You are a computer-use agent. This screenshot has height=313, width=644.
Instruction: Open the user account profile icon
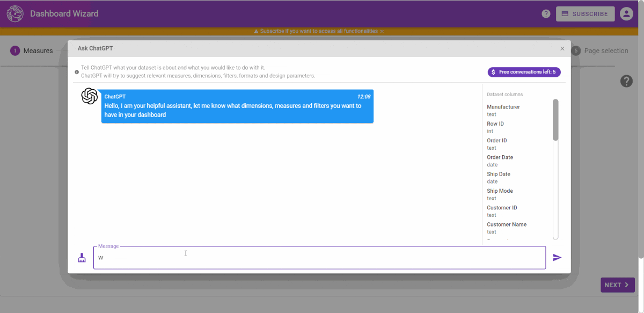pyautogui.click(x=626, y=14)
